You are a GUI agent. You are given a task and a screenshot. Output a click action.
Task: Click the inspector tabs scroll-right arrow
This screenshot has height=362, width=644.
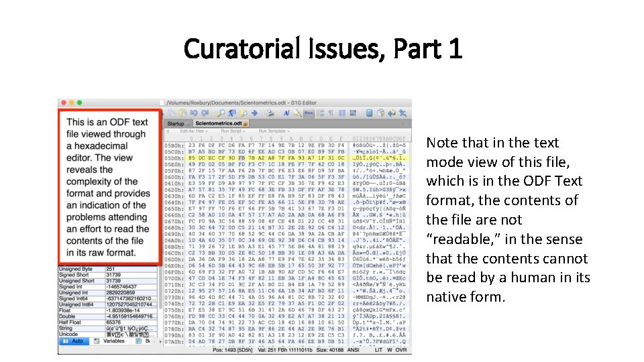pos(160,341)
